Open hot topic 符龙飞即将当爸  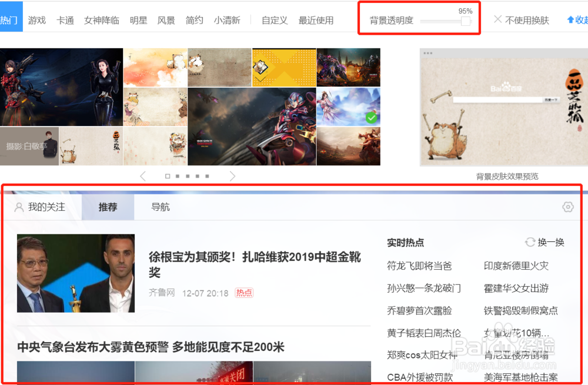coord(419,266)
